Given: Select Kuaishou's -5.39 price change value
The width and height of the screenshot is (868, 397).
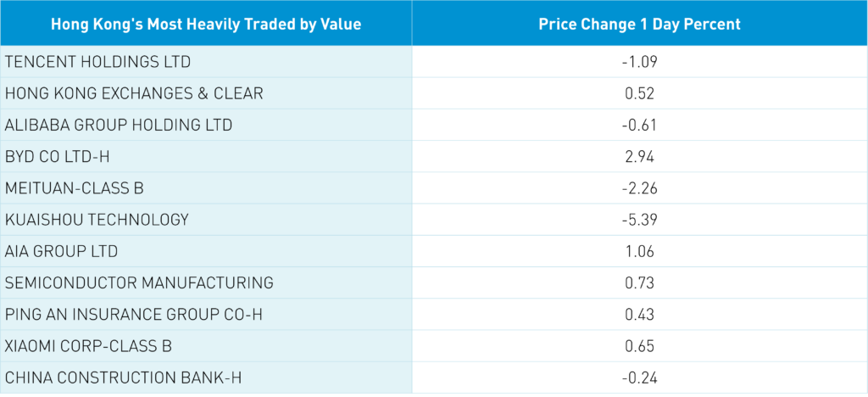Looking at the screenshot, I should point(639,220).
